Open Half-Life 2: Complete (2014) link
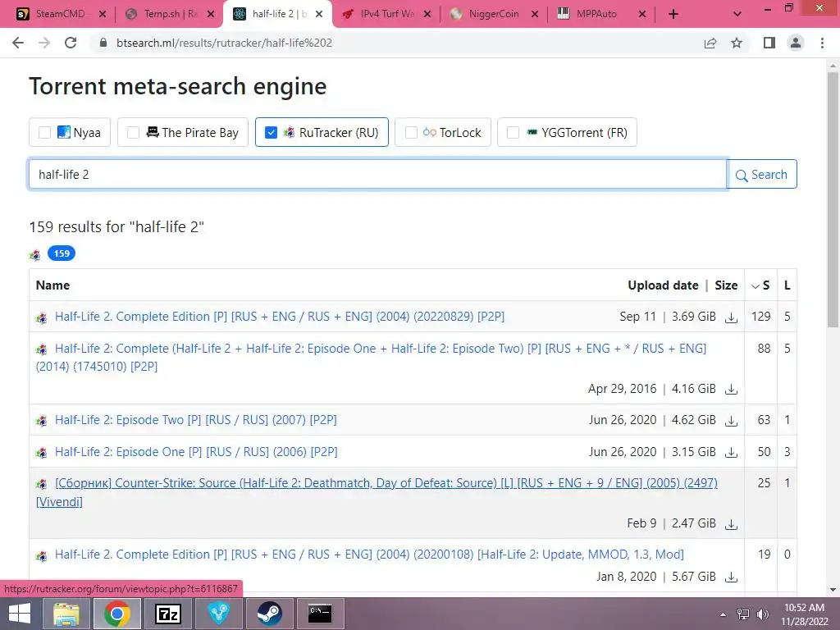 (x=371, y=358)
